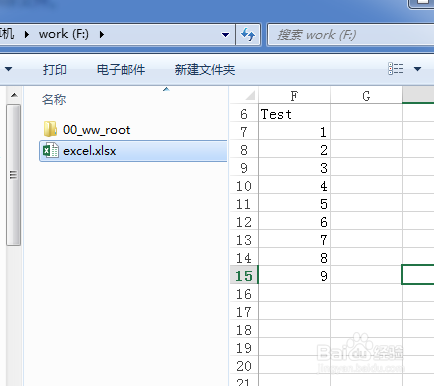
Task: Select the excel.xlsx file icon
Action: [51, 151]
